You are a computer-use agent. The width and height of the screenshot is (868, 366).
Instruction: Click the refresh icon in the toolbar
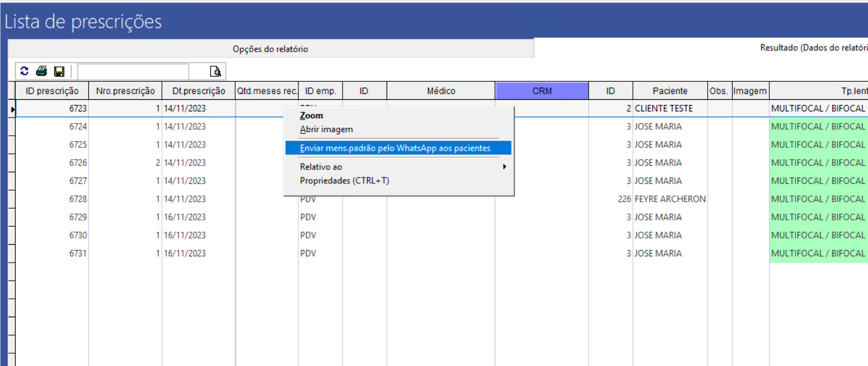click(x=24, y=71)
